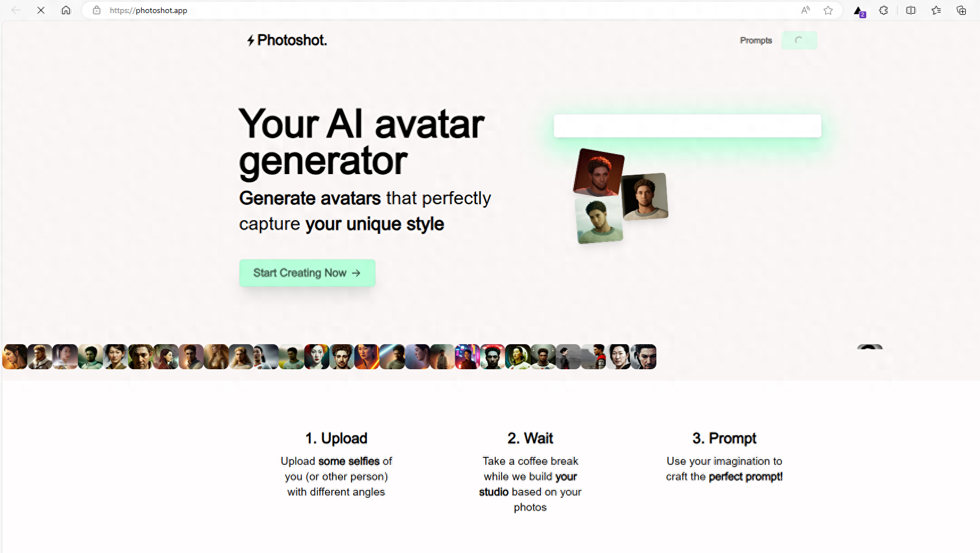The image size is (980, 553).
Task: Select the red-background avatar photo
Action: pyautogui.click(x=598, y=173)
